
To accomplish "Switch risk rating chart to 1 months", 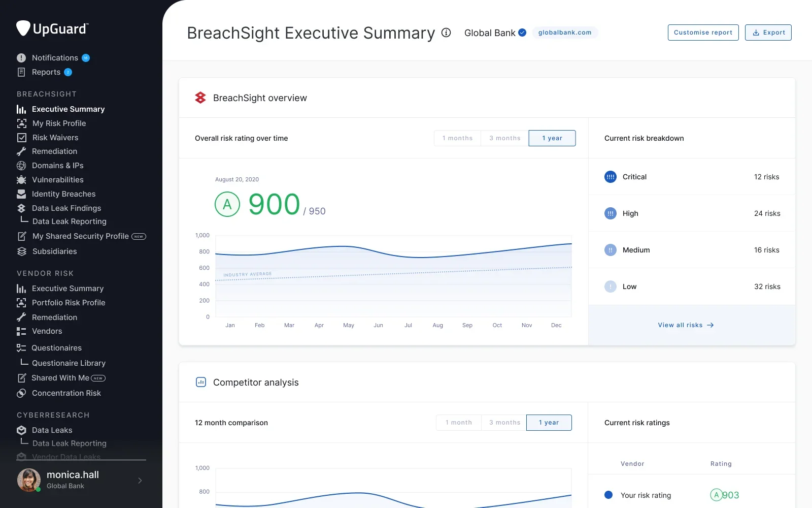I will click(x=457, y=138).
